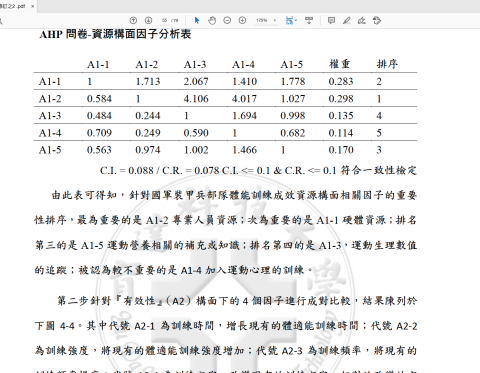Click the A1-5 row label
The image size is (480, 373).
50,150
